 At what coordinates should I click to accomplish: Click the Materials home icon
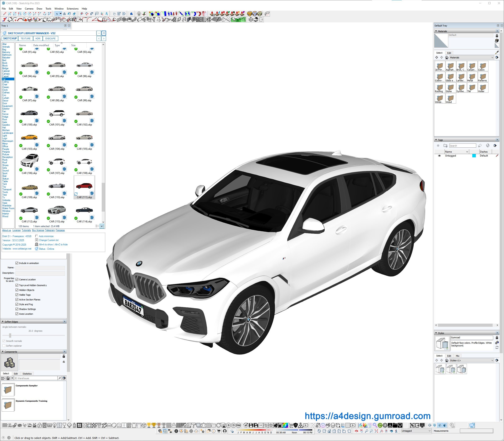[447, 58]
